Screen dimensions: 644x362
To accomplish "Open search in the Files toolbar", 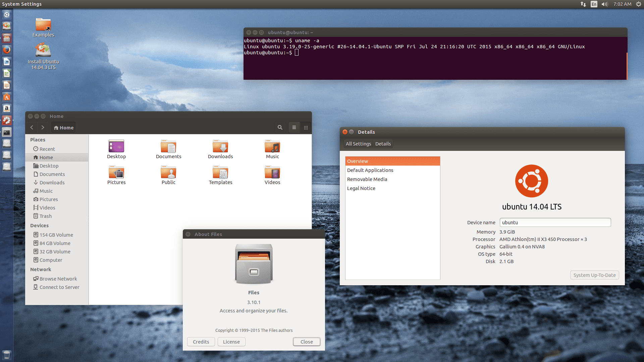I will [280, 127].
